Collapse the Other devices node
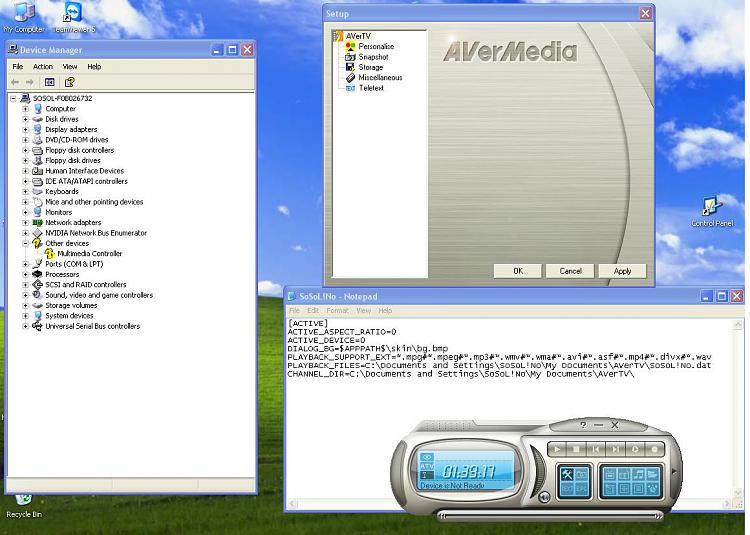The width and height of the screenshot is (750, 535). (25, 243)
